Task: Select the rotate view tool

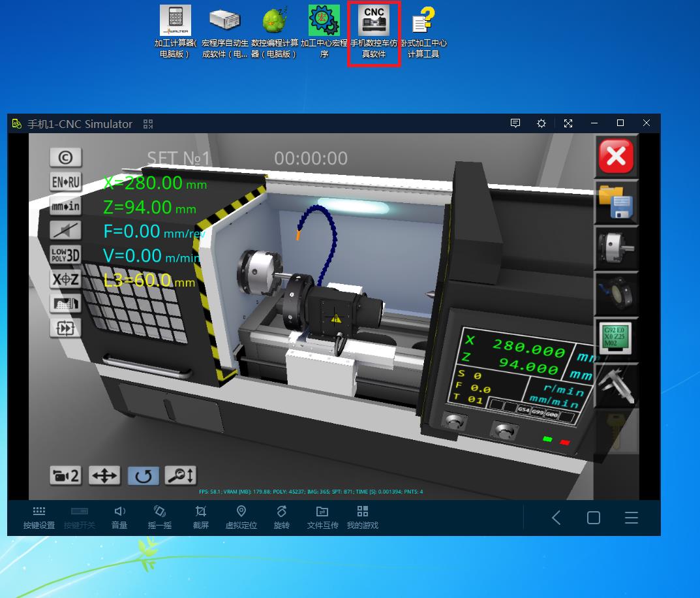Action: click(143, 475)
